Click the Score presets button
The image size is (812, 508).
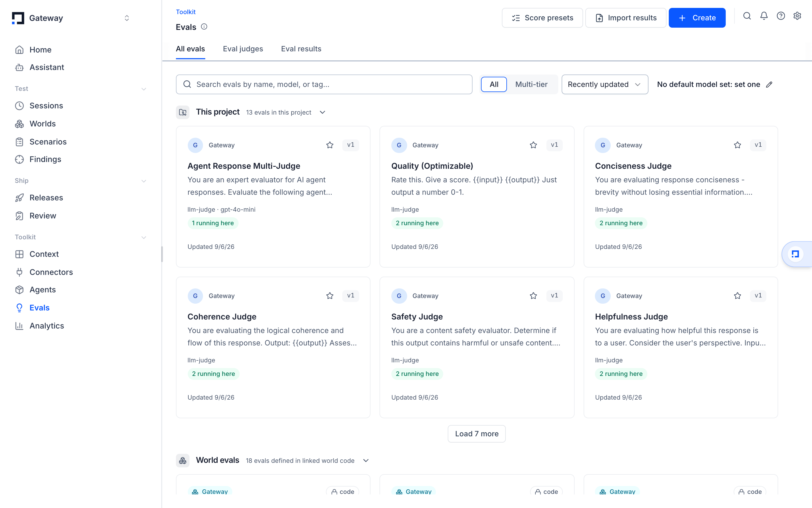[x=542, y=18]
